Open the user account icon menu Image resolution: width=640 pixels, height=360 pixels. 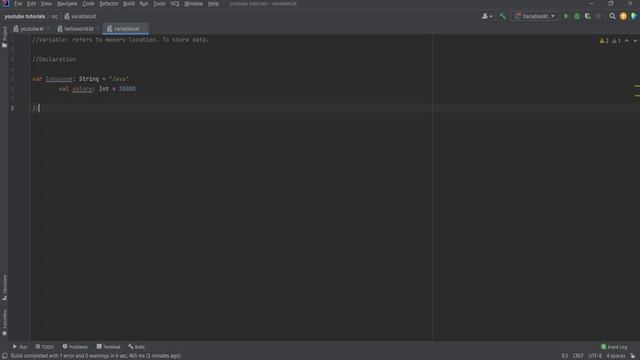click(x=487, y=16)
